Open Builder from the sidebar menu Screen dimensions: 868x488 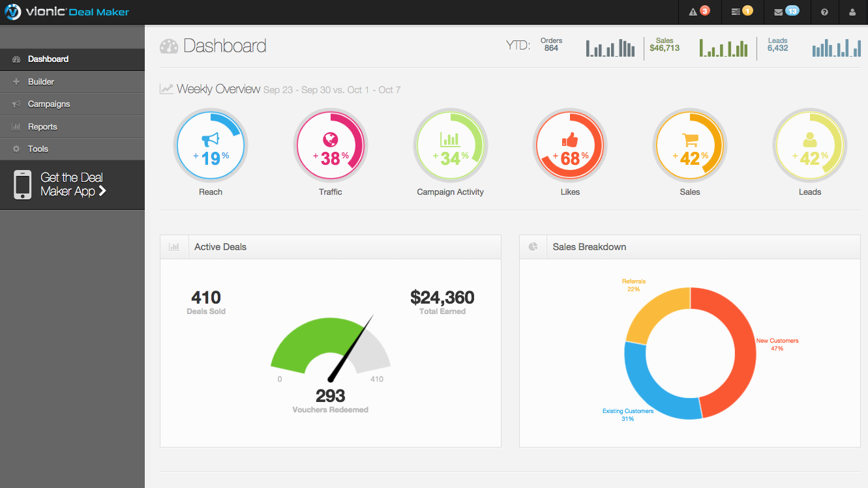pos(41,82)
